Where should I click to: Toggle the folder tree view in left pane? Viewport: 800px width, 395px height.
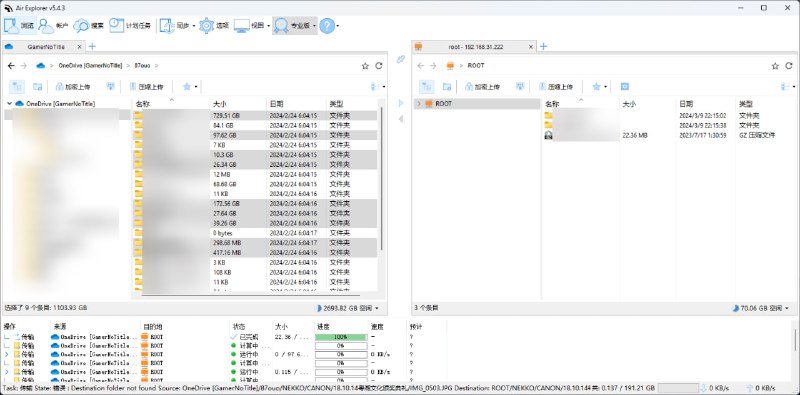click(x=17, y=87)
